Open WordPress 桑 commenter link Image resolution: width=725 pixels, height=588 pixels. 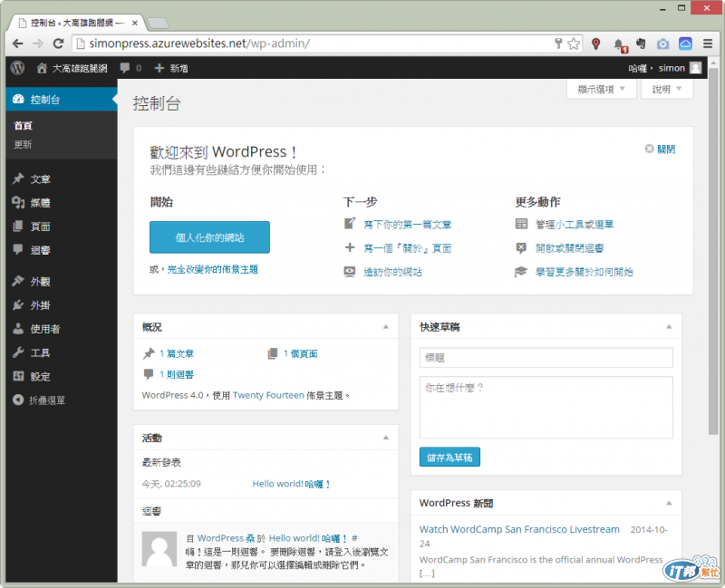[x=226, y=538]
